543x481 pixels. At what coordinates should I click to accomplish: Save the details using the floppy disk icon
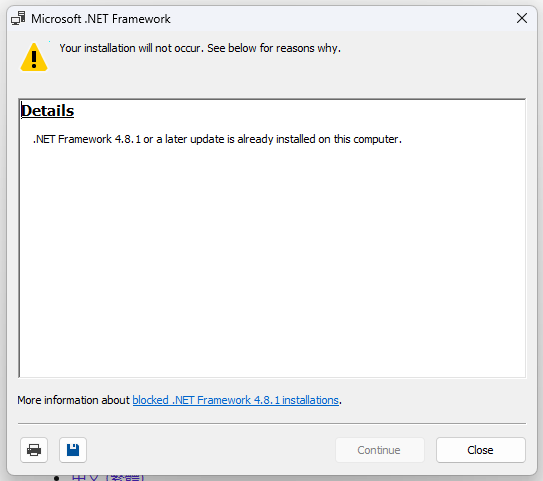73,450
